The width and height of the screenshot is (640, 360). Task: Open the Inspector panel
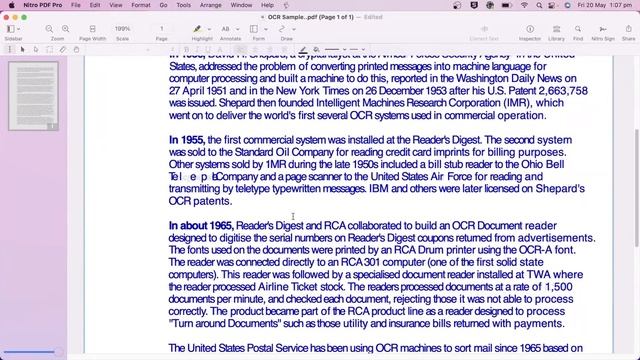click(x=530, y=29)
